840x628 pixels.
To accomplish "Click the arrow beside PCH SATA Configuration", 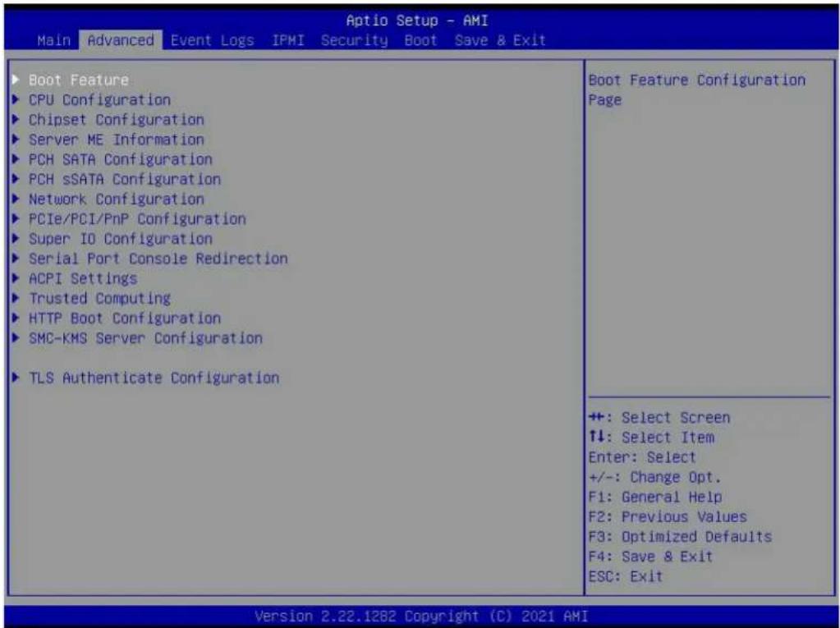I will tap(16, 159).
